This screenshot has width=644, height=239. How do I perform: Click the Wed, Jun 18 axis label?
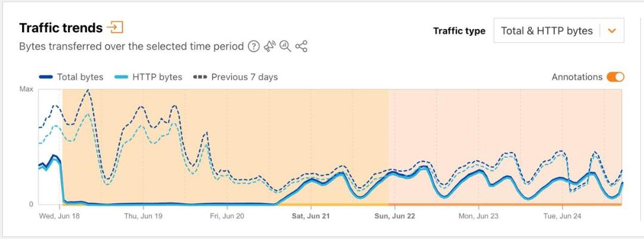click(60, 216)
